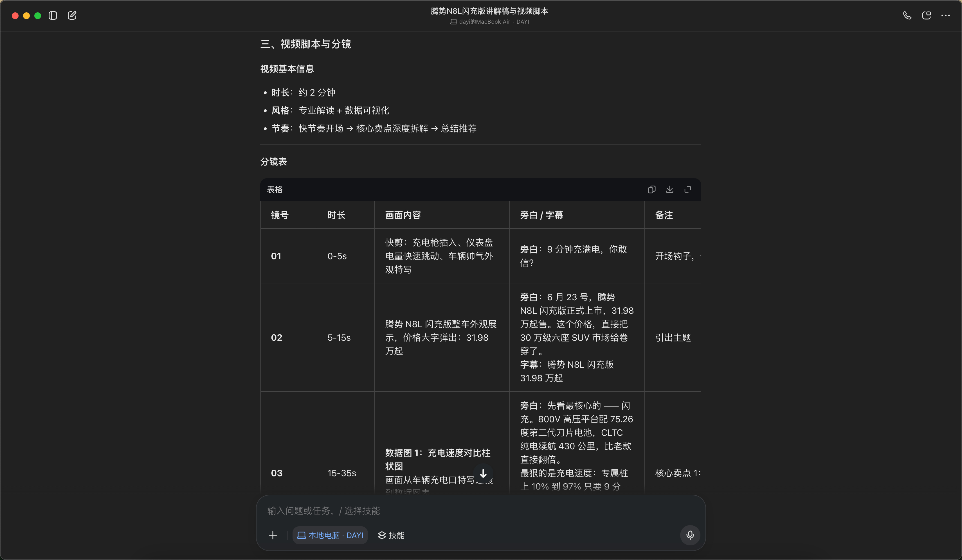Click the 备注 column header
Viewport: 962px width, 560px height.
click(673, 215)
